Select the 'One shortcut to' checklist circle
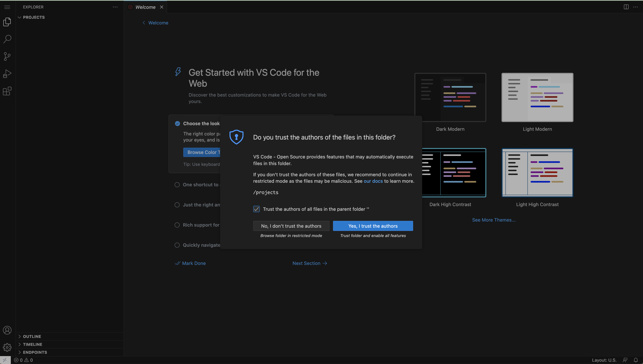The height and width of the screenshot is (364, 643). [177, 185]
